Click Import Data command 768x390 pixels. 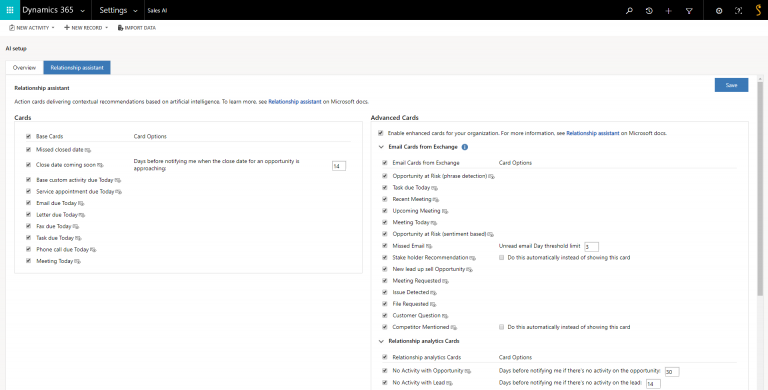click(x=137, y=28)
